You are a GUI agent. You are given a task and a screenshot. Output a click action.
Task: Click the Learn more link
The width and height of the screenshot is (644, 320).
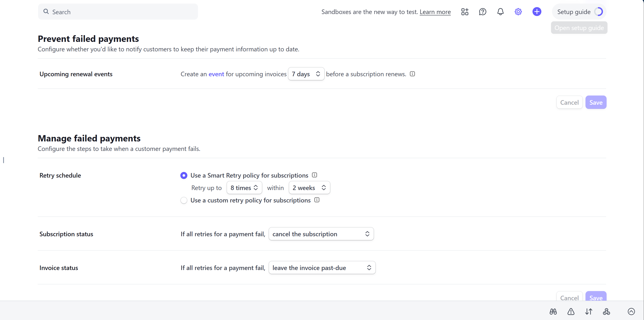click(x=435, y=12)
